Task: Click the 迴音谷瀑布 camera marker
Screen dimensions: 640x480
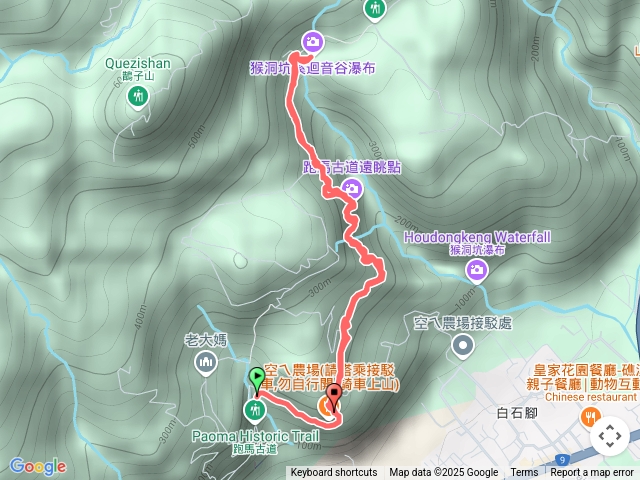Action: [313, 42]
